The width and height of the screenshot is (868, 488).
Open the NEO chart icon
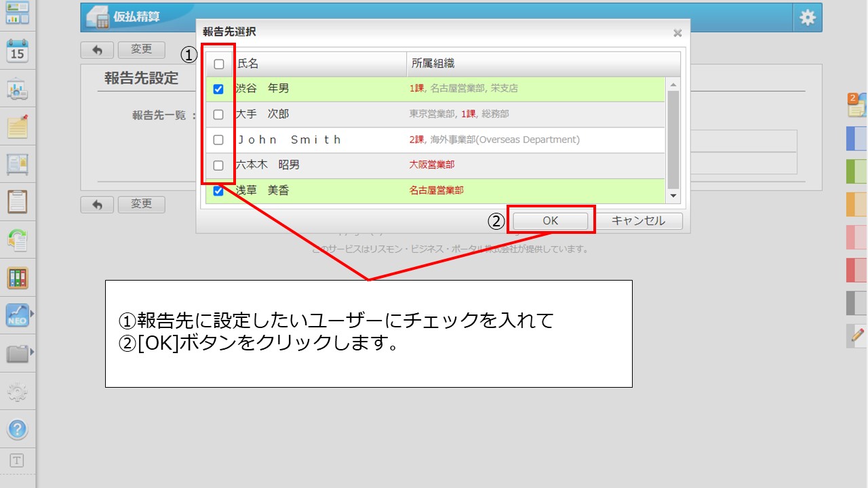pyautogui.click(x=17, y=315)
